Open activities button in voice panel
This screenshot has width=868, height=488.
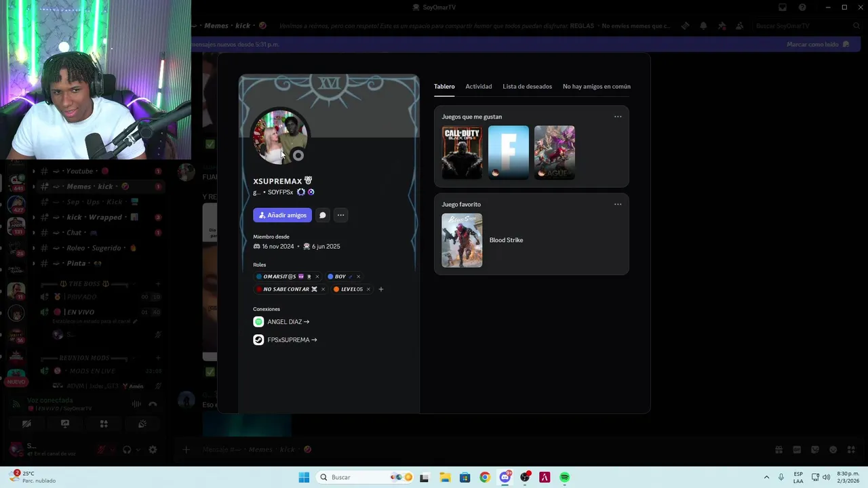pos(104,424)
